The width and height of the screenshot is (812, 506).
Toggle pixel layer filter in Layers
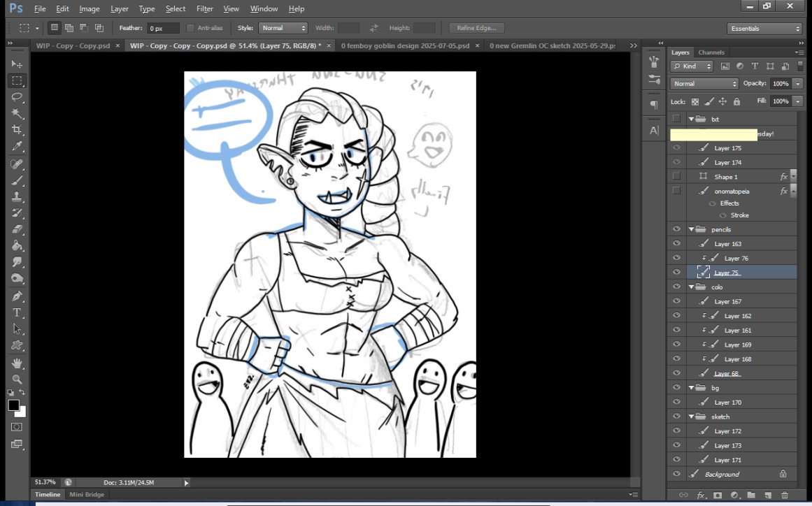[x=725, y=66]
